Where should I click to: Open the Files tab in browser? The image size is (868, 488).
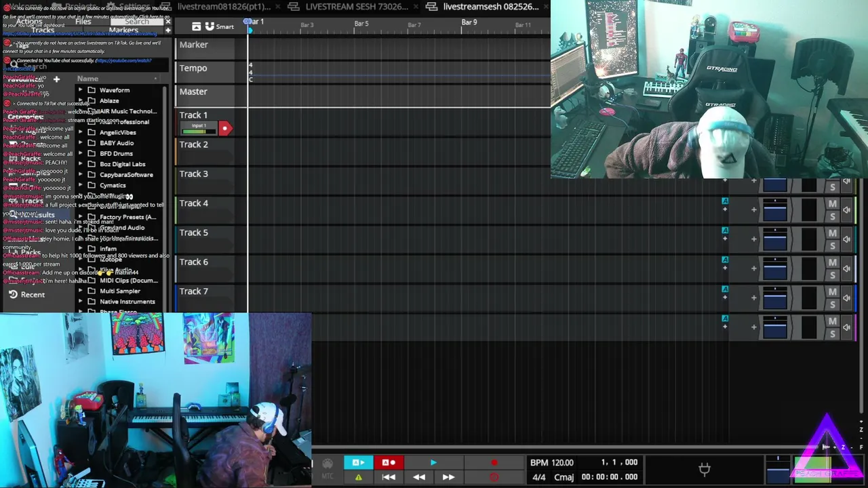[x=83, y=22]
